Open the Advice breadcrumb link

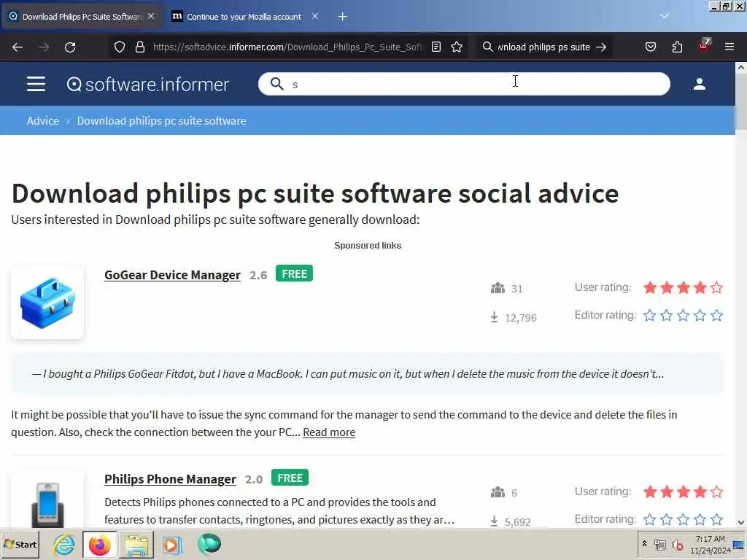[43, 121]
